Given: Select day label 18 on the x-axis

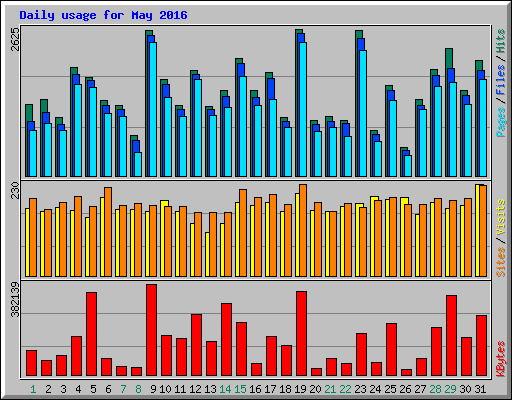Looking at the screenshot, I should coord(285,389).
